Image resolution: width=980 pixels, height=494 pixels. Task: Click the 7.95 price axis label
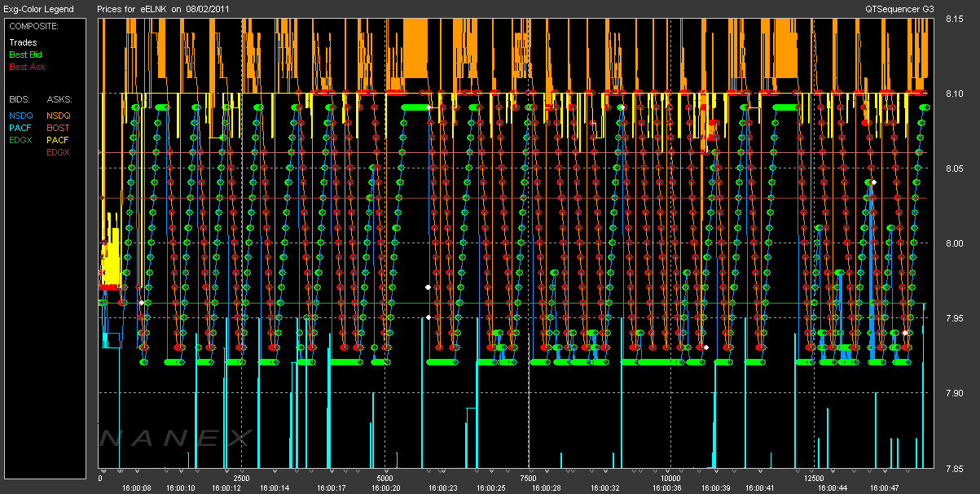(955, 318)
